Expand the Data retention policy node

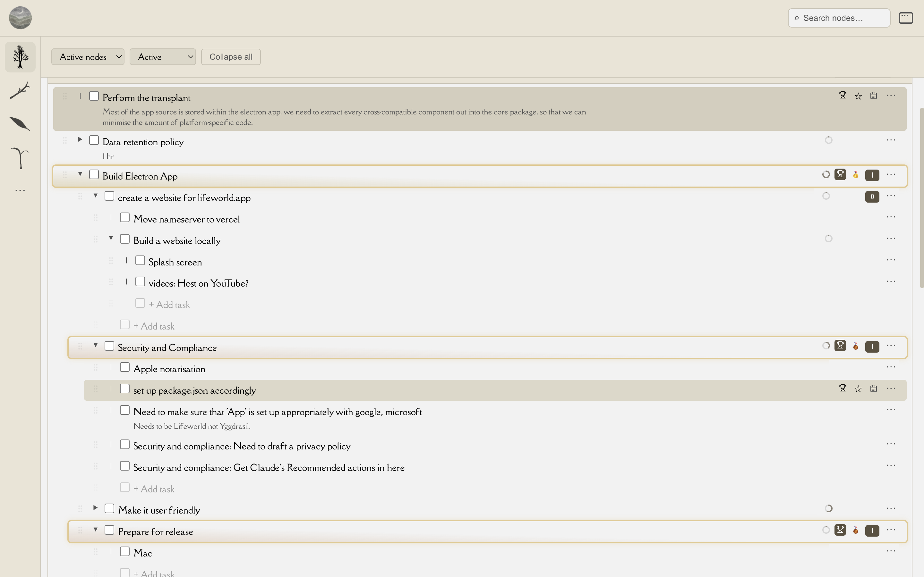[x=80, y=140]
